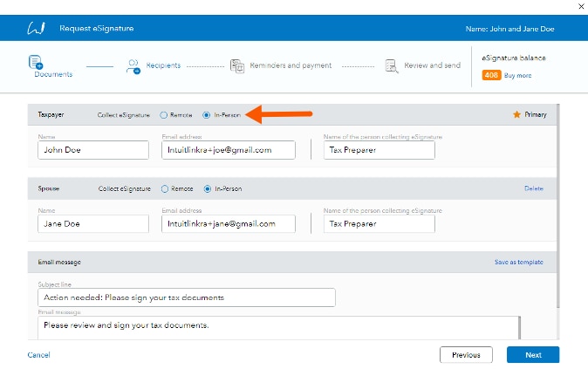Close the dialog with the X icon

tap(581, 6)
